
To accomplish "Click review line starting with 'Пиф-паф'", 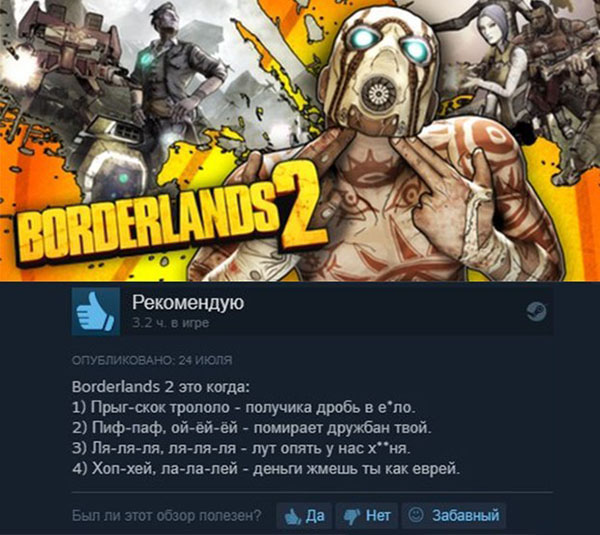I will click(x=252, y=427).
